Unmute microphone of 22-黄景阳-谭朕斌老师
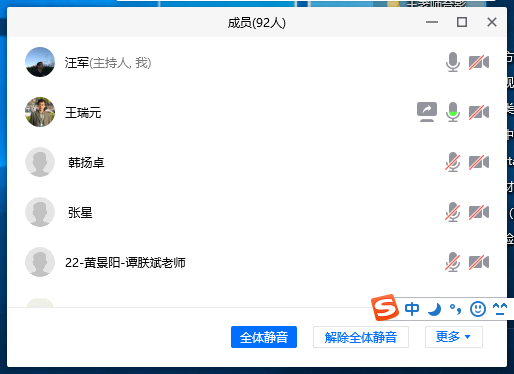The height and width of the screenshot is (374, 514). pos(453,262)
